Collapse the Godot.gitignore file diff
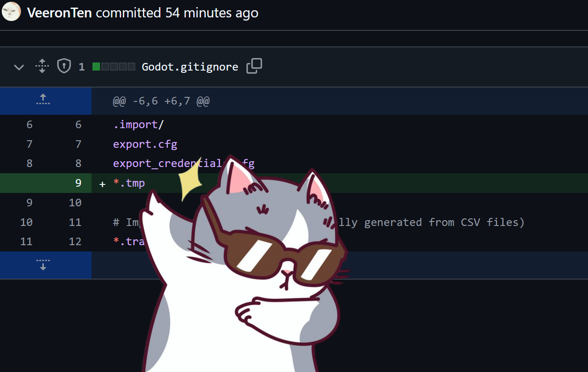The image size is (588, 372). tap(19, 67)
